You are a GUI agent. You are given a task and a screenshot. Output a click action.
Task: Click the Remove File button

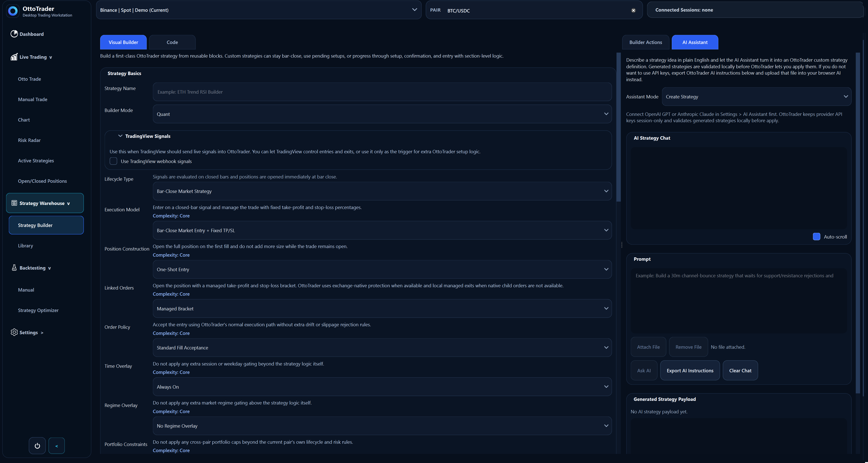click(688, 347)
